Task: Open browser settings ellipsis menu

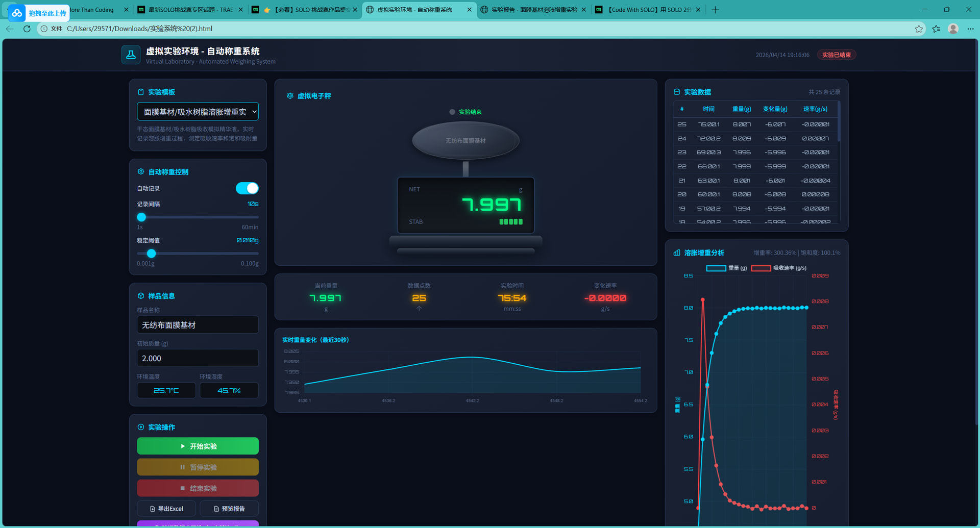Action: point(970,29)
